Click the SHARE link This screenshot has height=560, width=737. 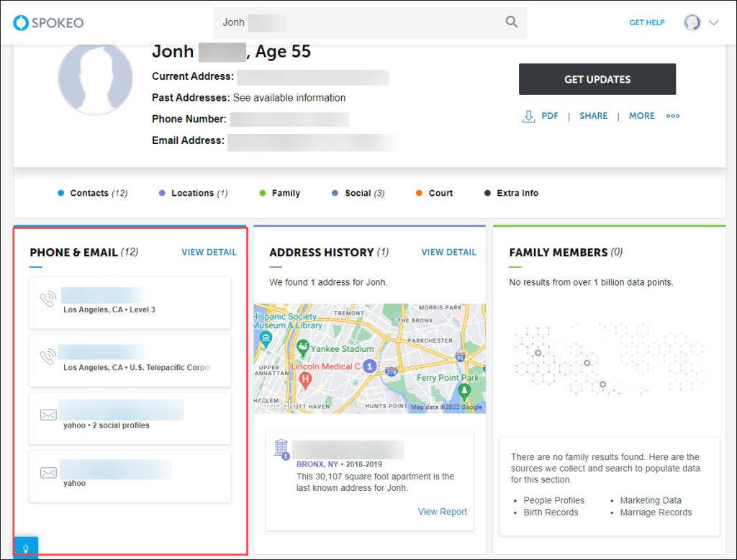coord(593,116)
